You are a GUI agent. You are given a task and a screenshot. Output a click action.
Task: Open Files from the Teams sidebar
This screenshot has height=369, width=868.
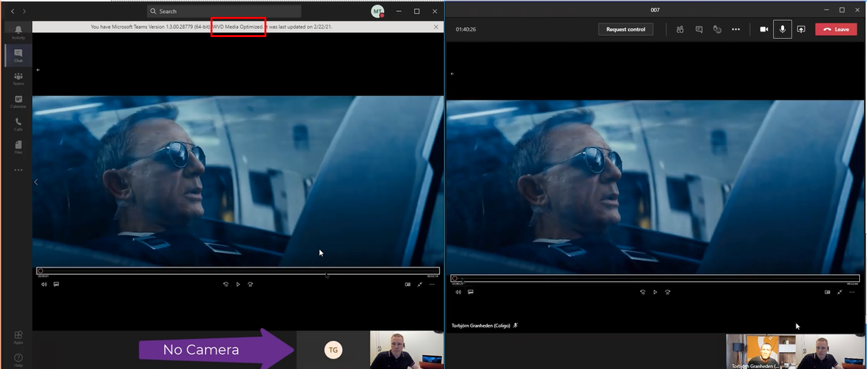pyautogui.click(x=18, y=147)
